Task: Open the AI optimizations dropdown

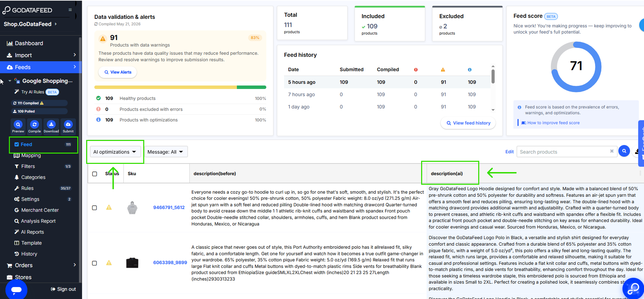Action: coord(115,152)
